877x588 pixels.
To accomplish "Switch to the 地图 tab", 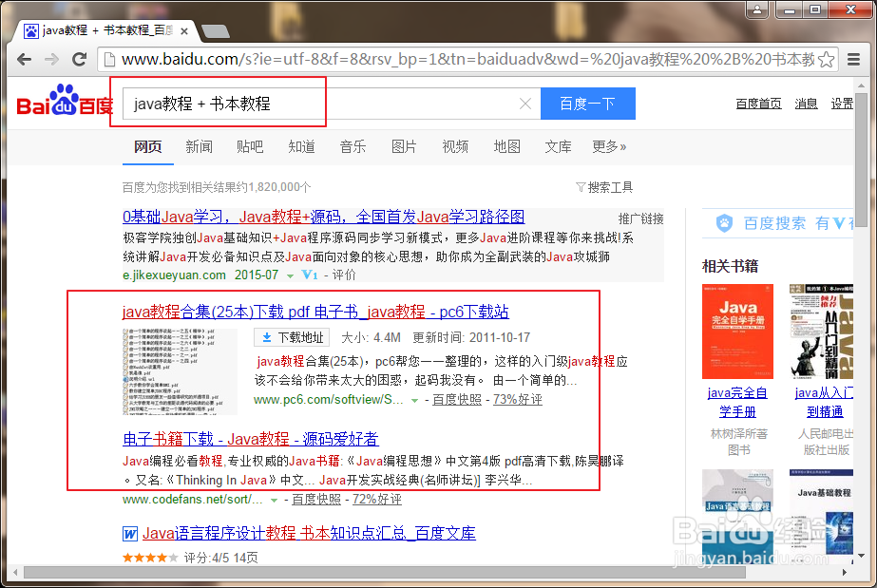I will pos(506,147).
